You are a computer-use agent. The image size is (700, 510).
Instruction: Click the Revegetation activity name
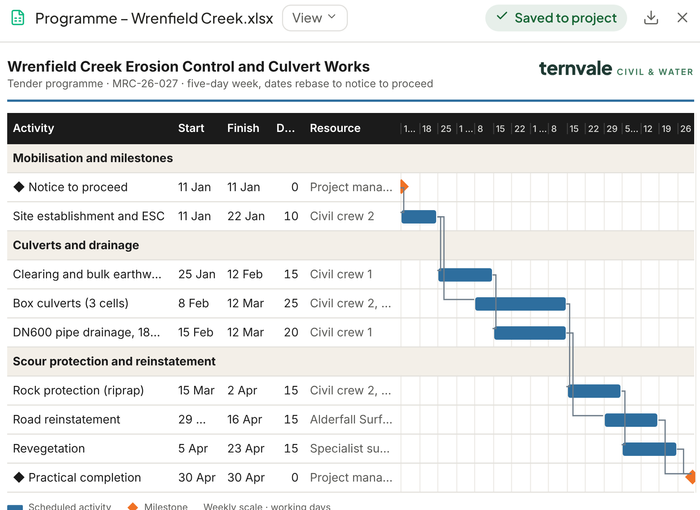pos(49,448)
